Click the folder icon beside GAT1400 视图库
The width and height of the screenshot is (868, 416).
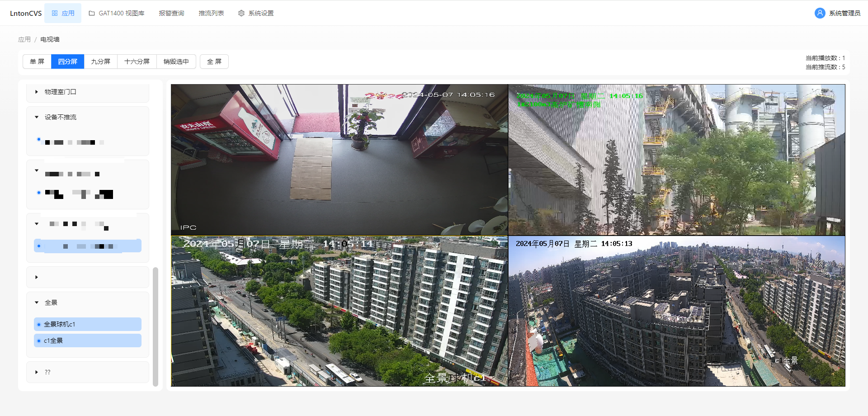point(92,13)
